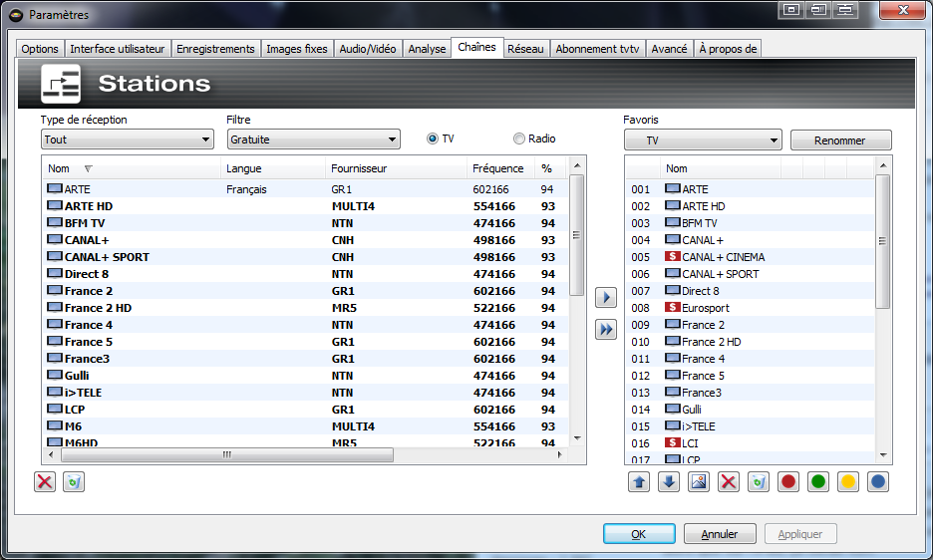Click the recycle bin icon under stations list

click(74, 481)
